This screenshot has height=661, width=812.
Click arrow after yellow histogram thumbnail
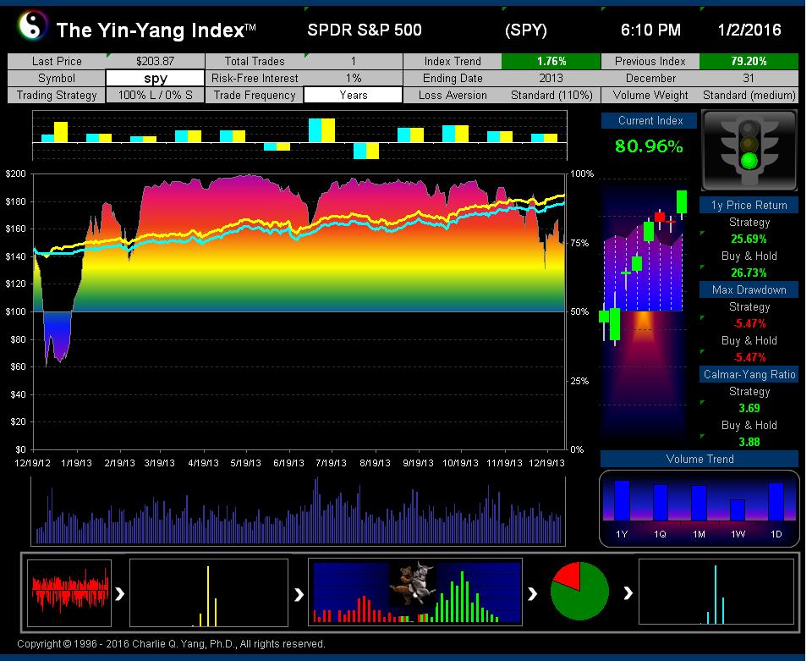point(299,595)
